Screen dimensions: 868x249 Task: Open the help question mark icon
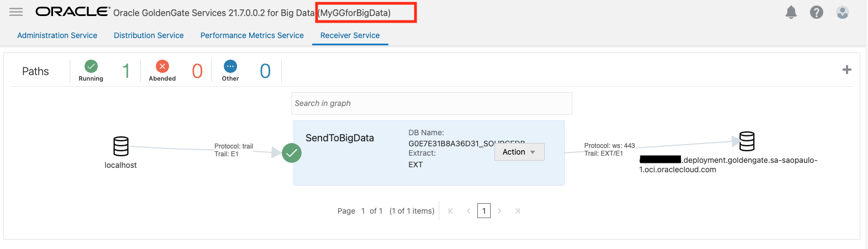817,12
